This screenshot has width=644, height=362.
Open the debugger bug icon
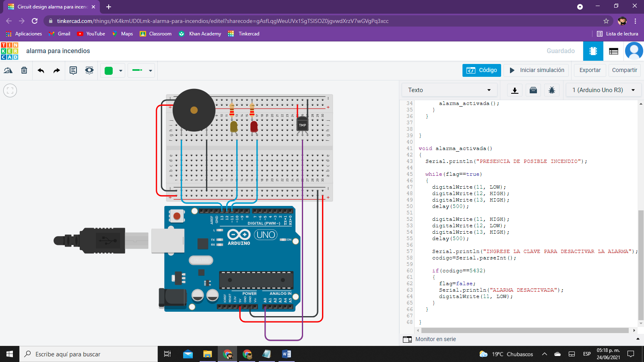click(552, 90)
